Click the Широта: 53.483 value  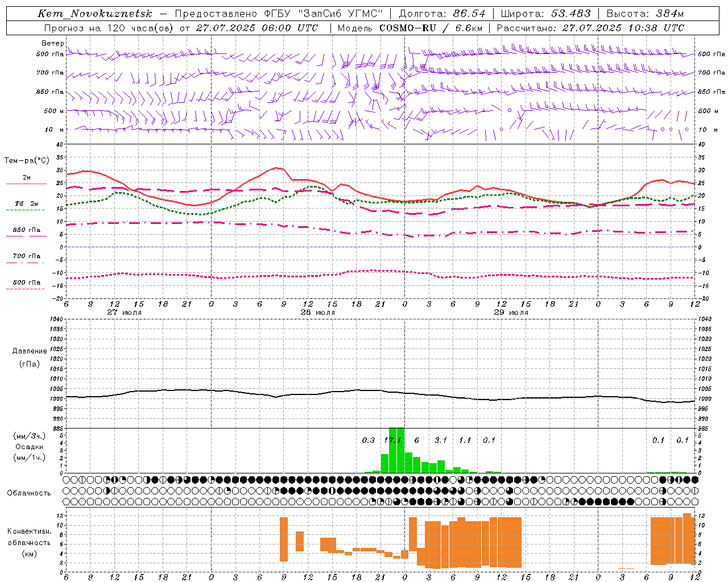click(x=545, y=14)
